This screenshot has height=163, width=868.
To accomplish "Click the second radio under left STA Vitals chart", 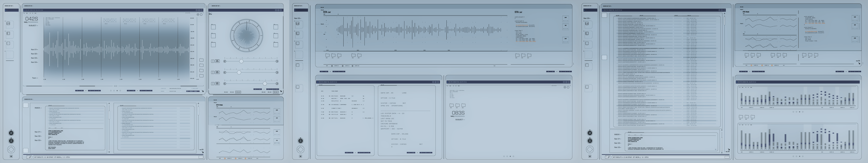I will [x=236, y=158].
